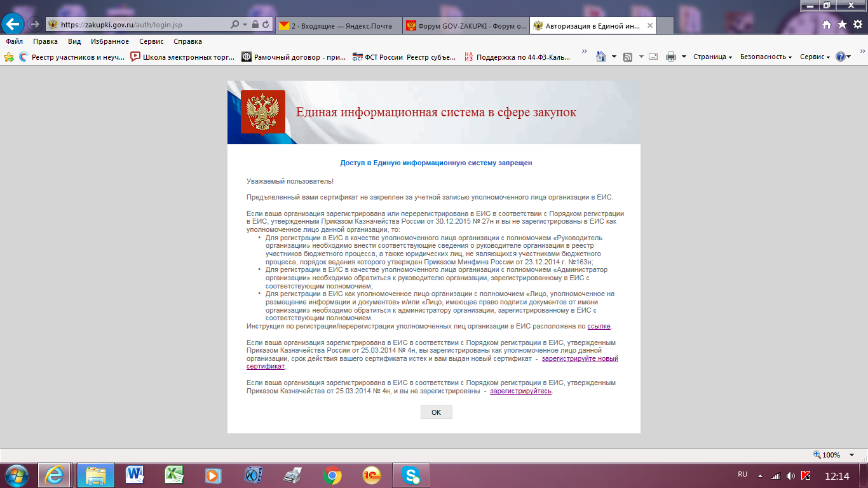Open Google Chrome from the taskbar

click(x=332, y=475)
